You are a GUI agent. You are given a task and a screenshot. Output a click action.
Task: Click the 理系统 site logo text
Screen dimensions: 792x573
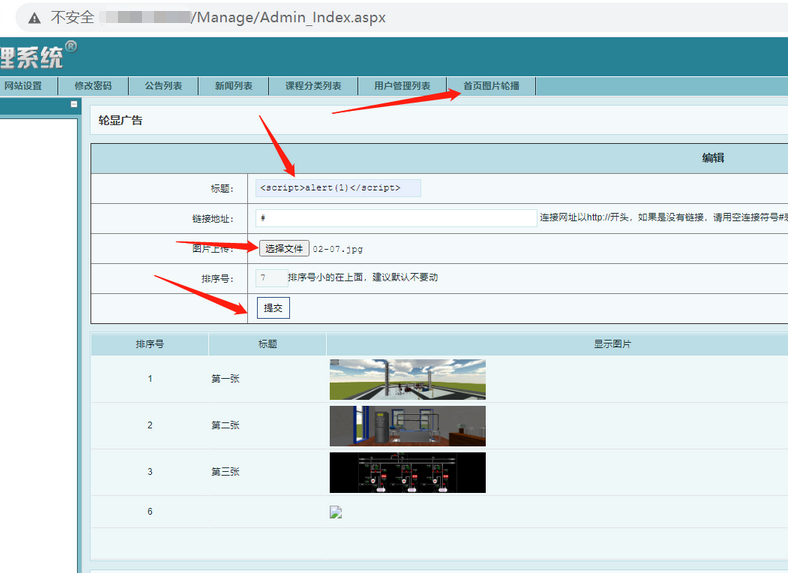click(x=31, y=58)
